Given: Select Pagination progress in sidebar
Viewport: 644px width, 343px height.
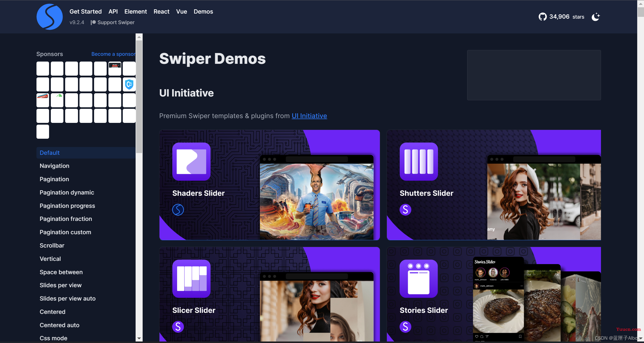Looking at the screenshot, I should (67, 206).
